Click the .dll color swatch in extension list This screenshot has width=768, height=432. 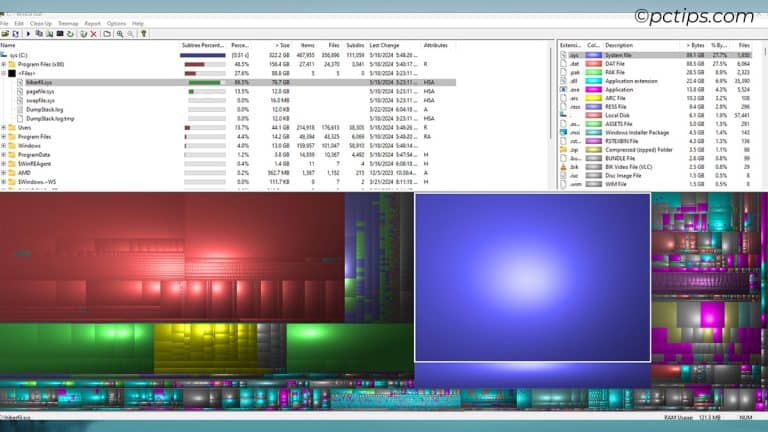[x=594, y=82]
